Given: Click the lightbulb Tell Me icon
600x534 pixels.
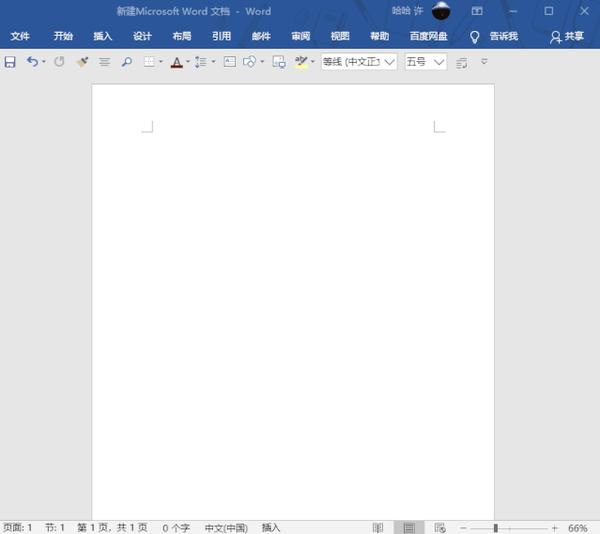Looking at the screenshot, I should [474, 37].
